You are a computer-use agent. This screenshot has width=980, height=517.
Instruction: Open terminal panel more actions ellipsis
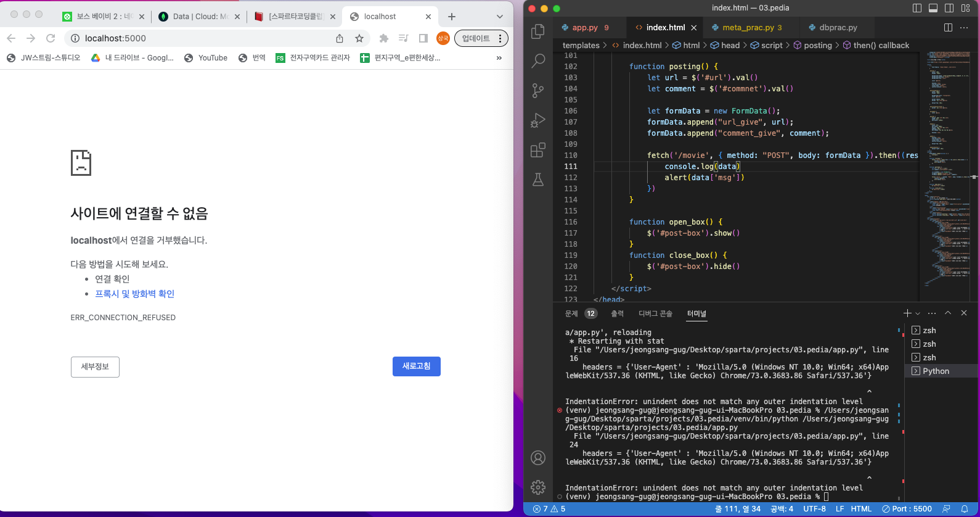[x=932, y=313]
